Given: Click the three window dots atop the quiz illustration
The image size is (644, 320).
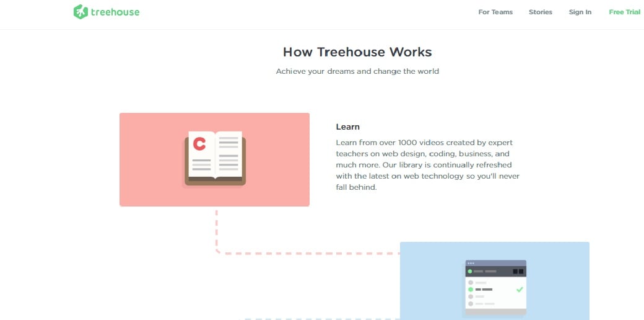Looking at the screenshot, I should (471, 263).
